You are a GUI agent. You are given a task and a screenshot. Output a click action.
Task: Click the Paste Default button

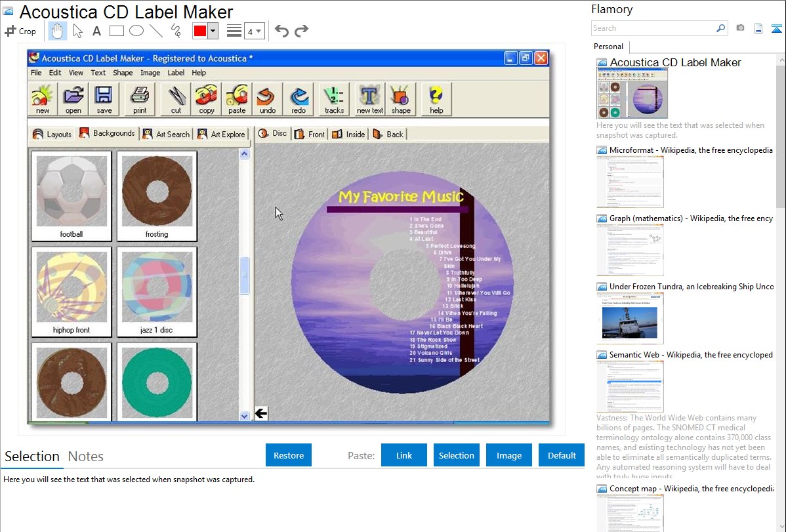pos(562,455)
